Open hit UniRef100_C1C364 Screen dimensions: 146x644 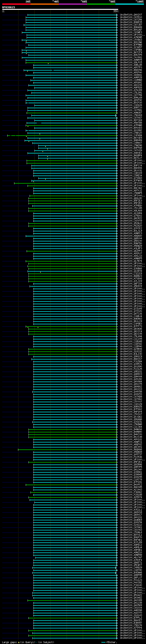pos(131,427)
